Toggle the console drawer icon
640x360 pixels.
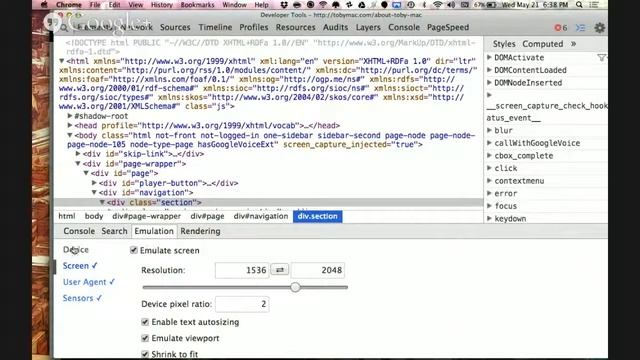580,28
